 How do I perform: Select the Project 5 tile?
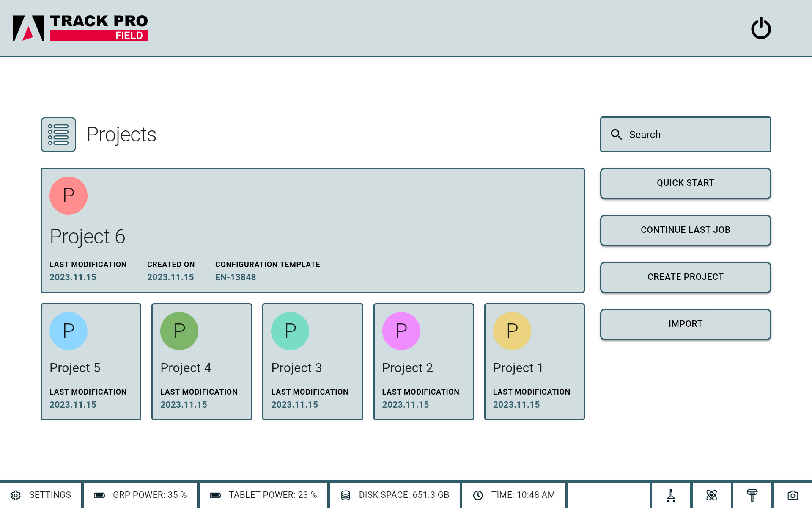coord(91,362)
